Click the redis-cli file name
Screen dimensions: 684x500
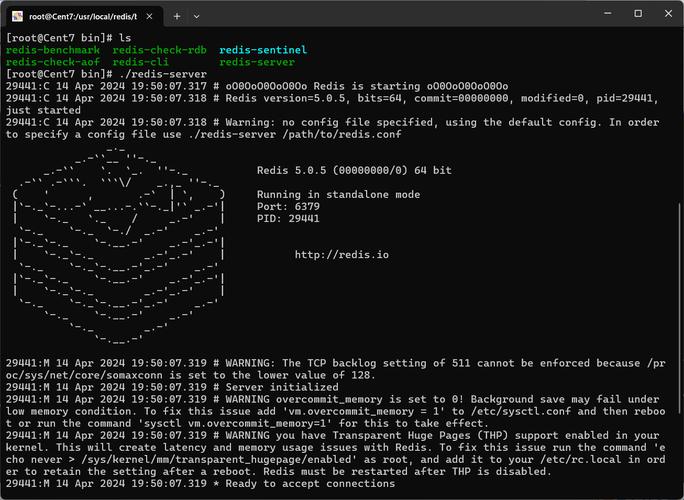[x=140, y=62]
